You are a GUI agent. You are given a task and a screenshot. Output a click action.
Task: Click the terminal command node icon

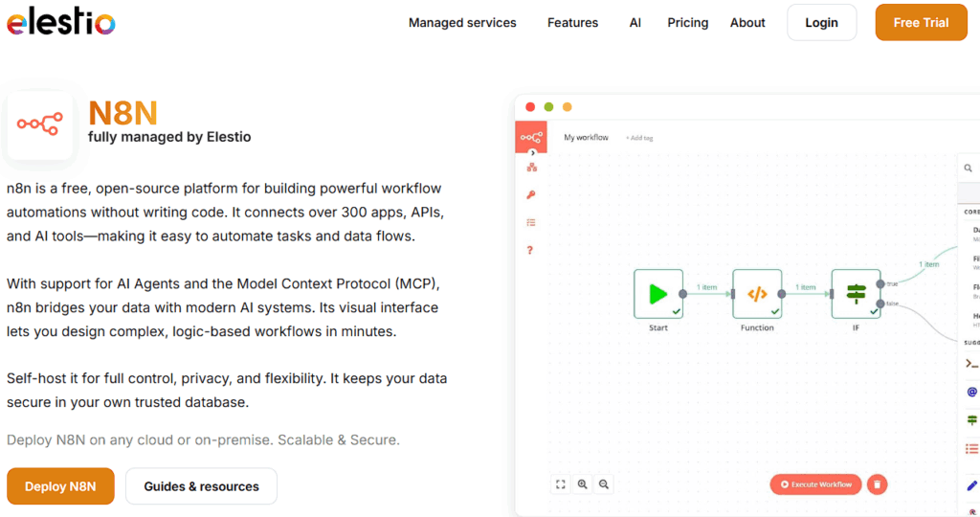pos(972,363)
